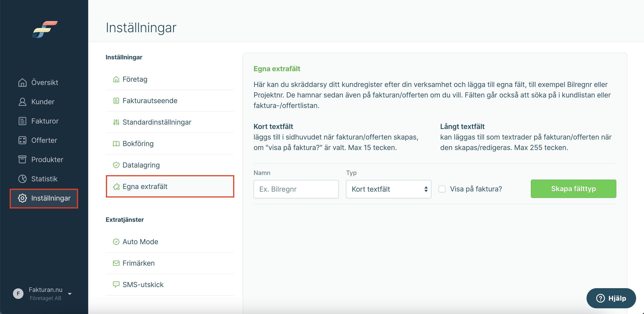Click the Datalagring shield icon
This screenshot has height=314, width=644.
click(116, 165)
